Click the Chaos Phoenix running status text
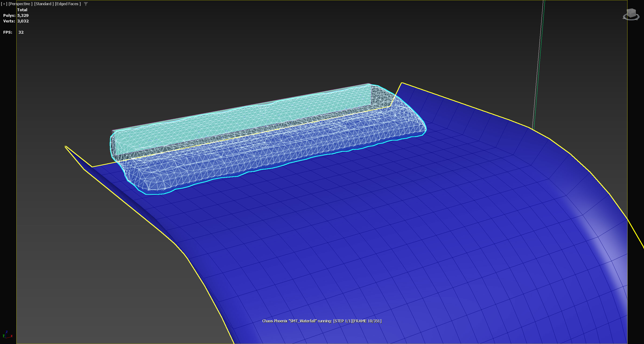This screenshot has width=644, height=344. coord(322,321)
